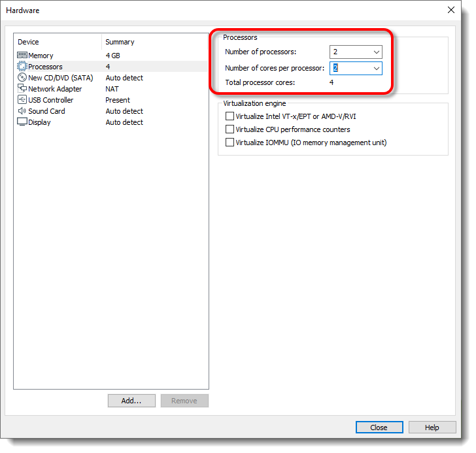Image resolution: width=476 pixels, height=453 pixels.
Task: Close the Hardware dialog with X
Action: click(x=451, y=10)
